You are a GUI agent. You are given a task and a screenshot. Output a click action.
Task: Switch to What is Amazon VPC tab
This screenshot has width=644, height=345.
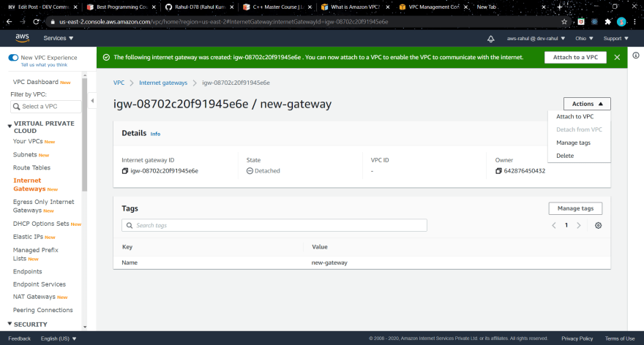coord(356,7)
